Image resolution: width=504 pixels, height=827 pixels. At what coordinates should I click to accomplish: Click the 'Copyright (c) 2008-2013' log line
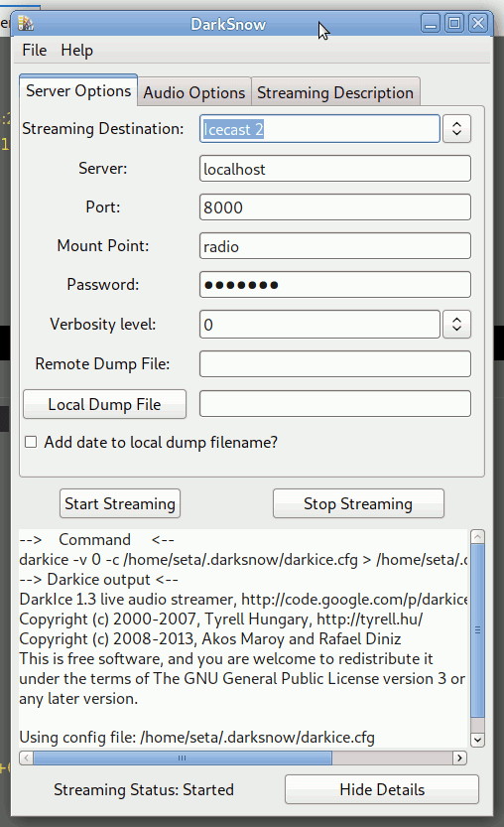pos(209,639)
